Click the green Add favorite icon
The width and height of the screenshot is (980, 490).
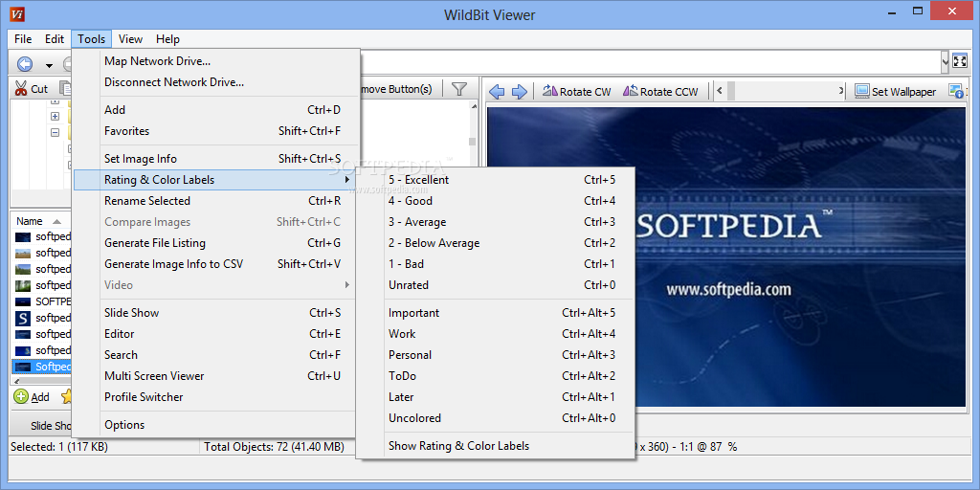click(21, 396)
